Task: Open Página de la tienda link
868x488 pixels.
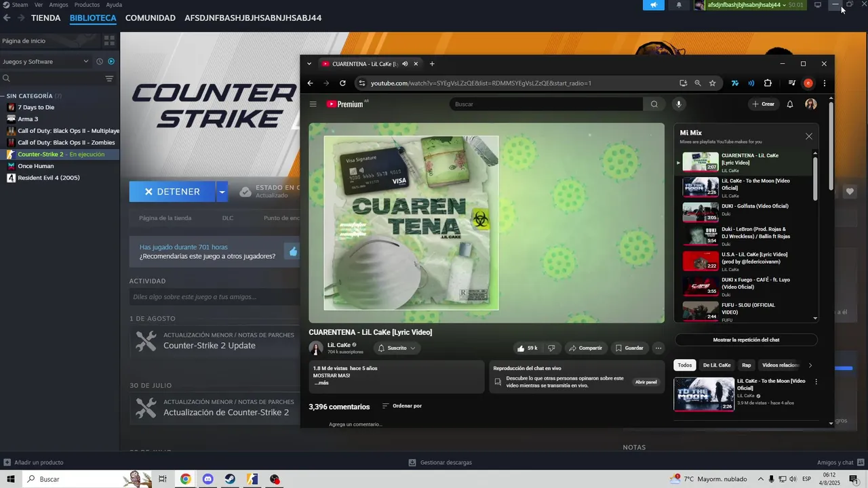Action: pyautogui.click(x=165, y=218)
